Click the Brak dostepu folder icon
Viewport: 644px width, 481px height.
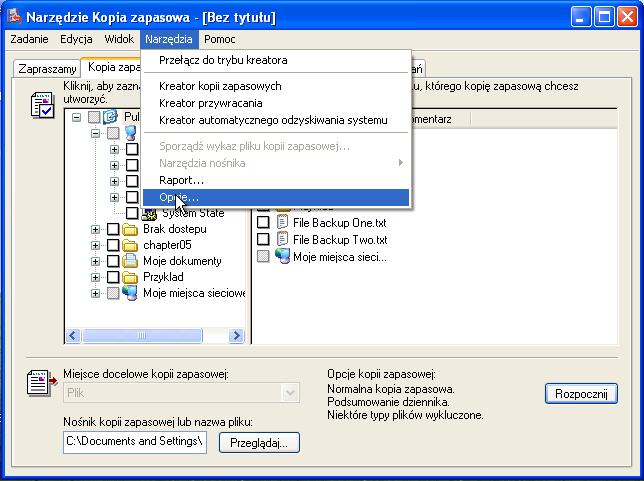point(130,229)
